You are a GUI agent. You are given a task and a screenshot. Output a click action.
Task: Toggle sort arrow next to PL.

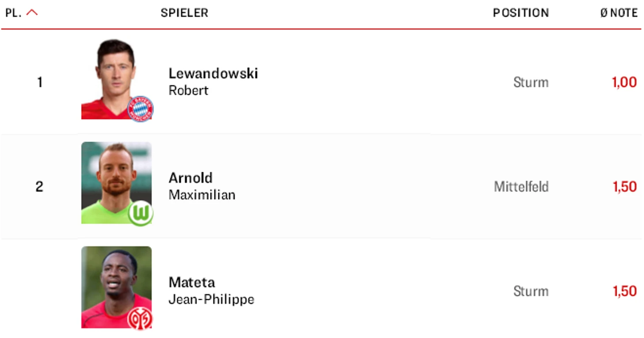click(32, 13)
